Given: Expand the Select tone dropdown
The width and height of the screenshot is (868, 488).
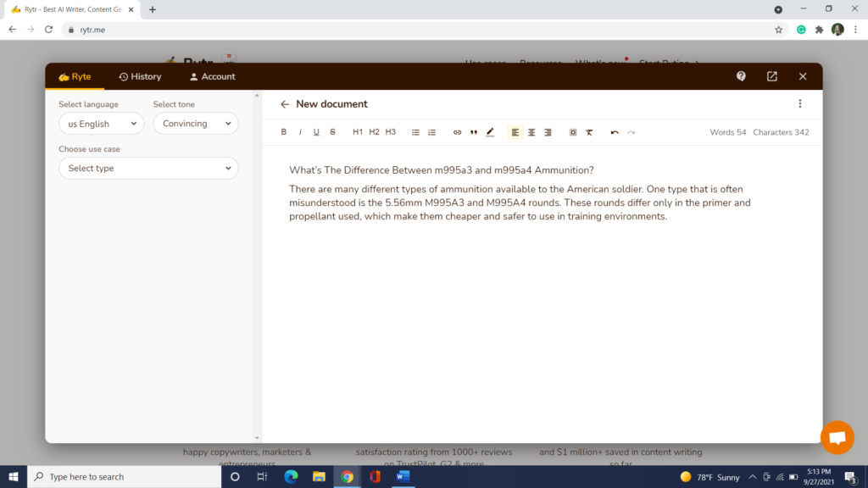Looking at the screenshot, I should click(196, 124).
